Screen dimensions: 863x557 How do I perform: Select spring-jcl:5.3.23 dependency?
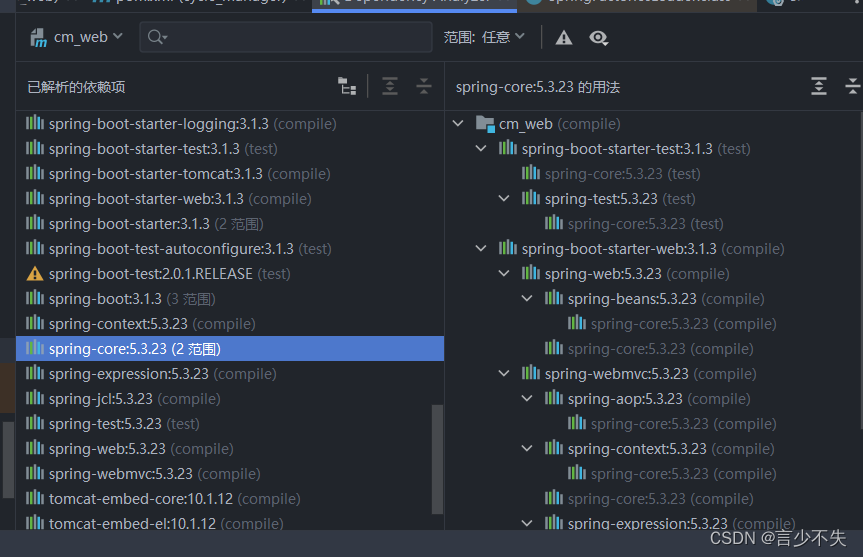coord(230,399)
